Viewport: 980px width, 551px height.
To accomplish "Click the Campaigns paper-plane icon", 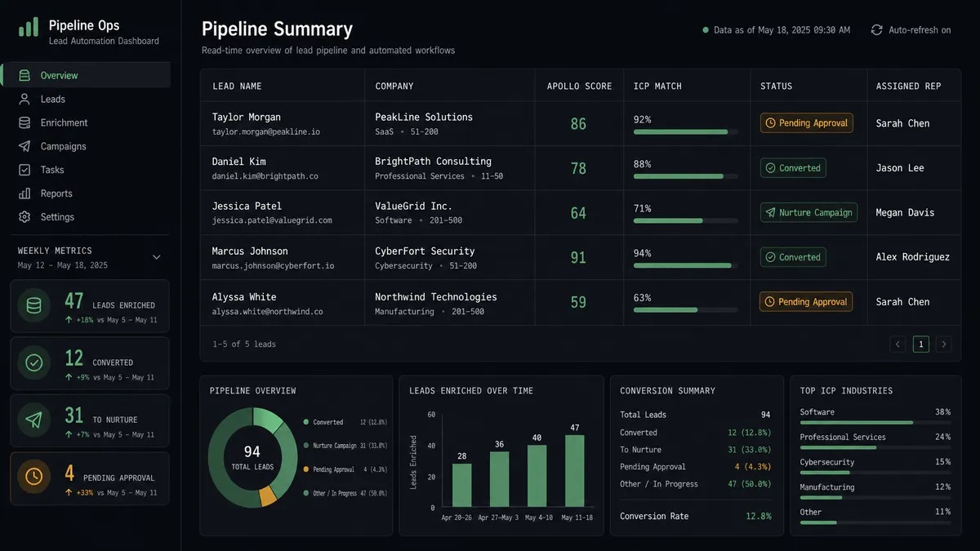I will [24, 146].
